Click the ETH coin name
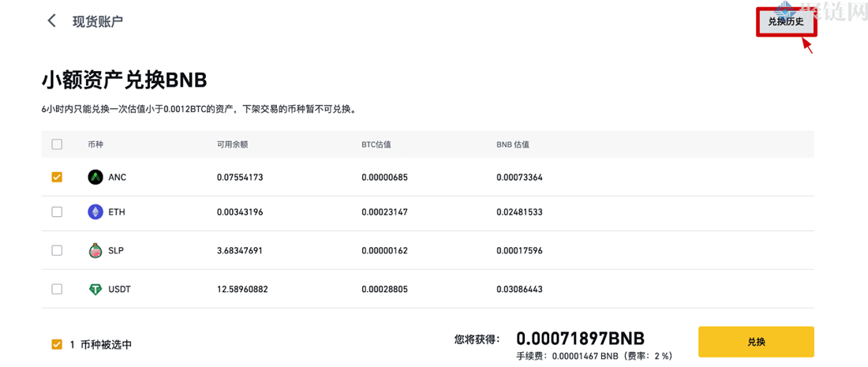The height and width of the screenshot is (367, 868). [x=117, y=212]
